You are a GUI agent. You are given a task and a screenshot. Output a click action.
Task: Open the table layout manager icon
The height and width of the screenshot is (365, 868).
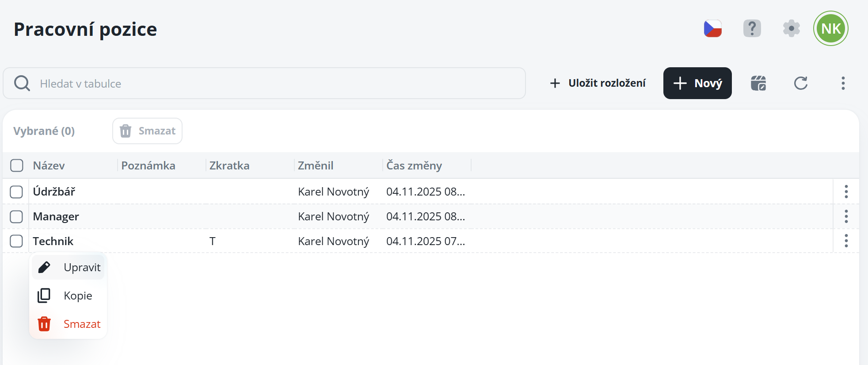coord(758,83)
